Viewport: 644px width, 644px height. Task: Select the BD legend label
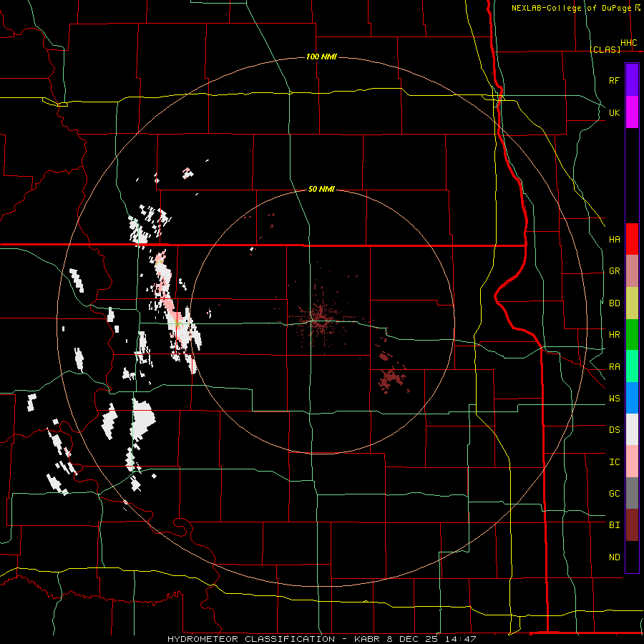[x=614, y=303]
